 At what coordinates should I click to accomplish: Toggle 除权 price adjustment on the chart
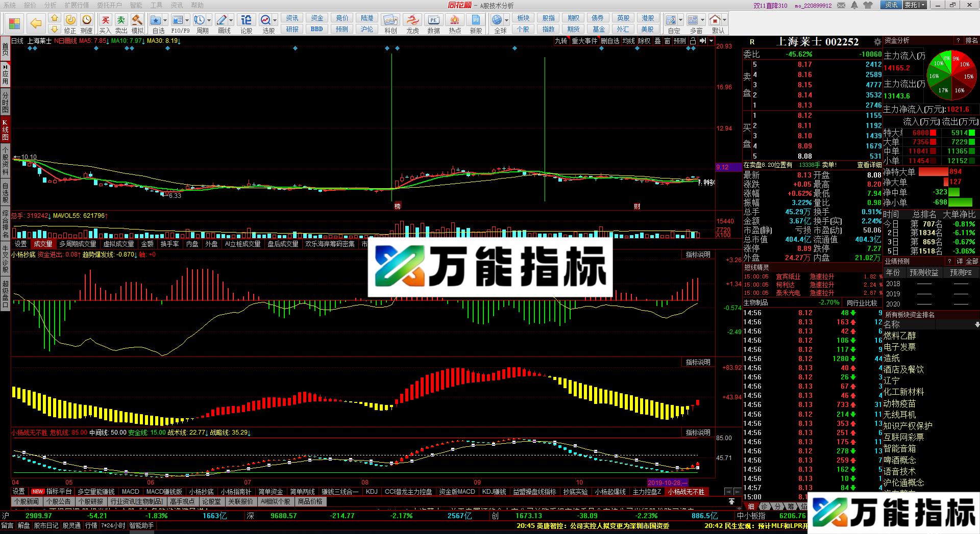pos(645,42)
